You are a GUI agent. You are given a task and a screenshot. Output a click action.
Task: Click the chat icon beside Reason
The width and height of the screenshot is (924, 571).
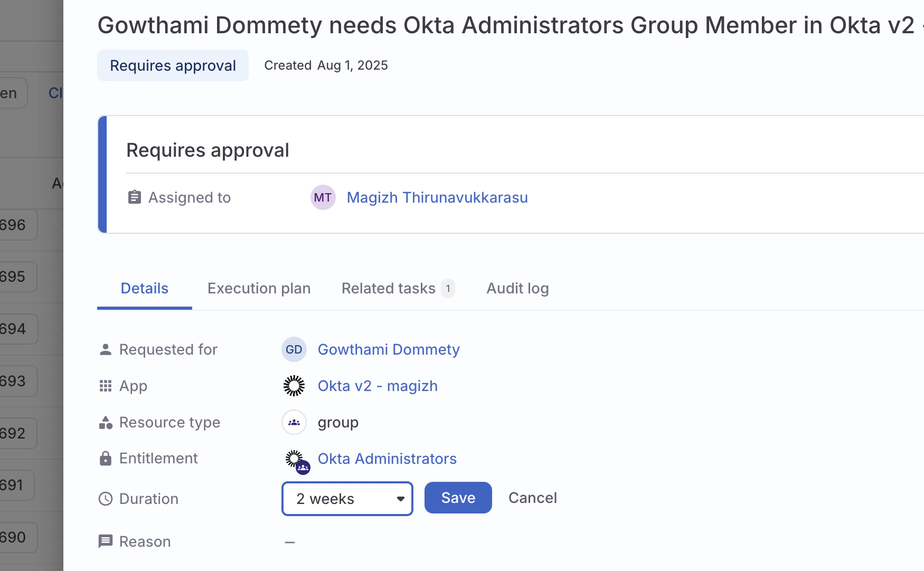(106, 541)
